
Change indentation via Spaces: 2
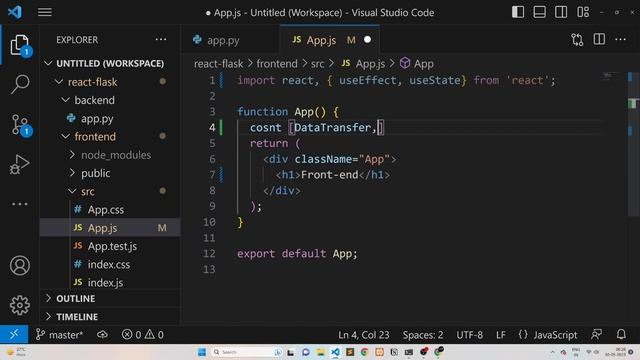pyautogui.click(x=423, y=335)
